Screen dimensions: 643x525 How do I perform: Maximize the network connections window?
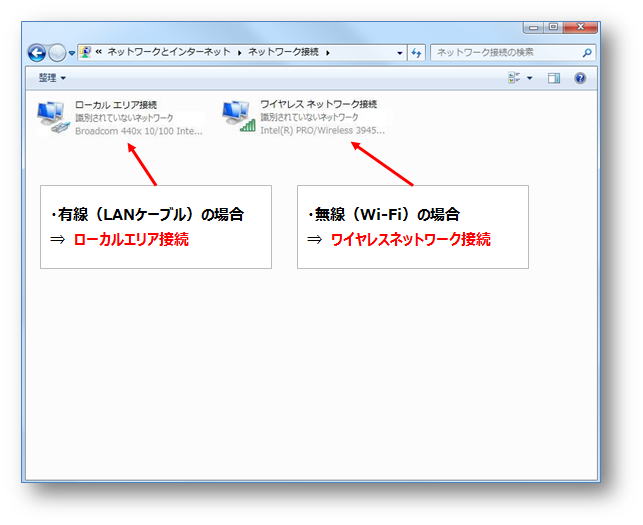(x=553, y=27)
